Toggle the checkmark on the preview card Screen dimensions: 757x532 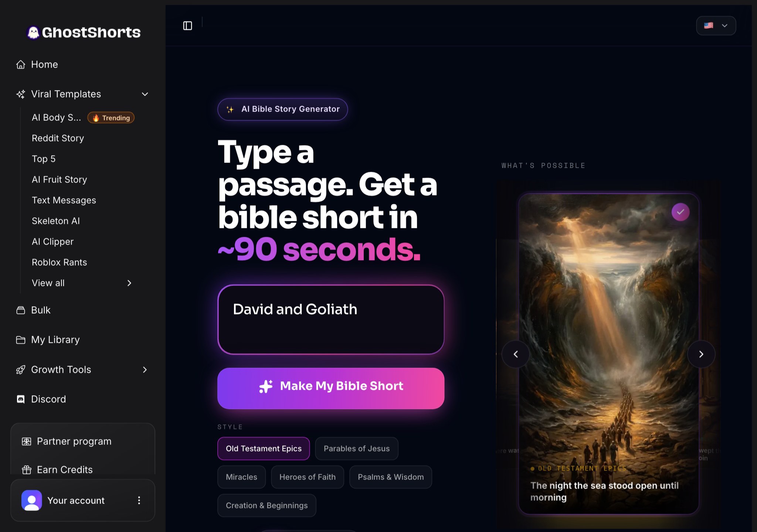pos(680,212)
